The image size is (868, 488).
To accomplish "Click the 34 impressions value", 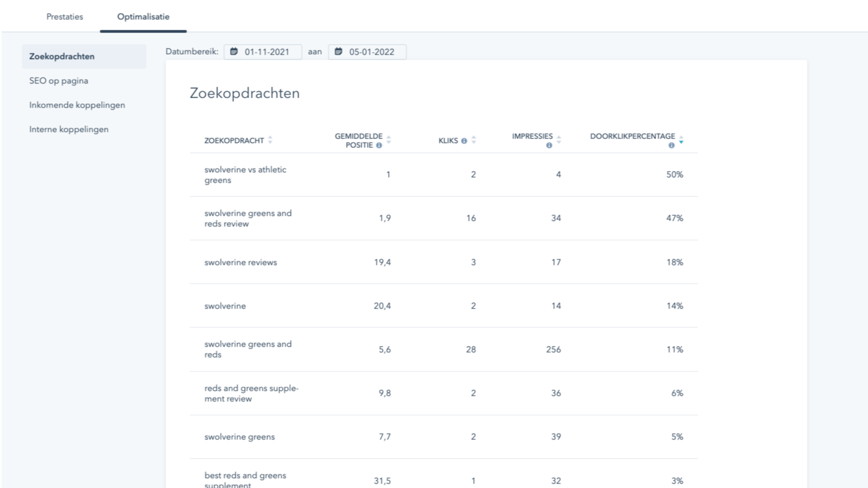I will pyautogui.click(x=556, y=218).
